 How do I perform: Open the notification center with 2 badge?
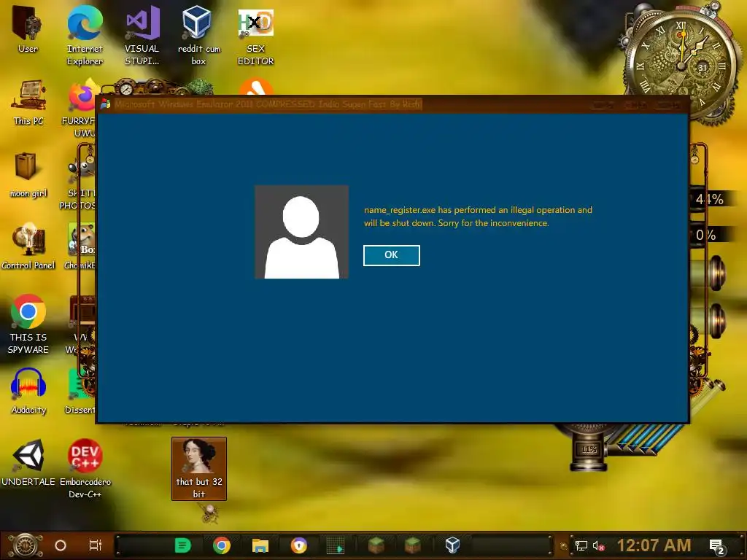coord(717,547)
